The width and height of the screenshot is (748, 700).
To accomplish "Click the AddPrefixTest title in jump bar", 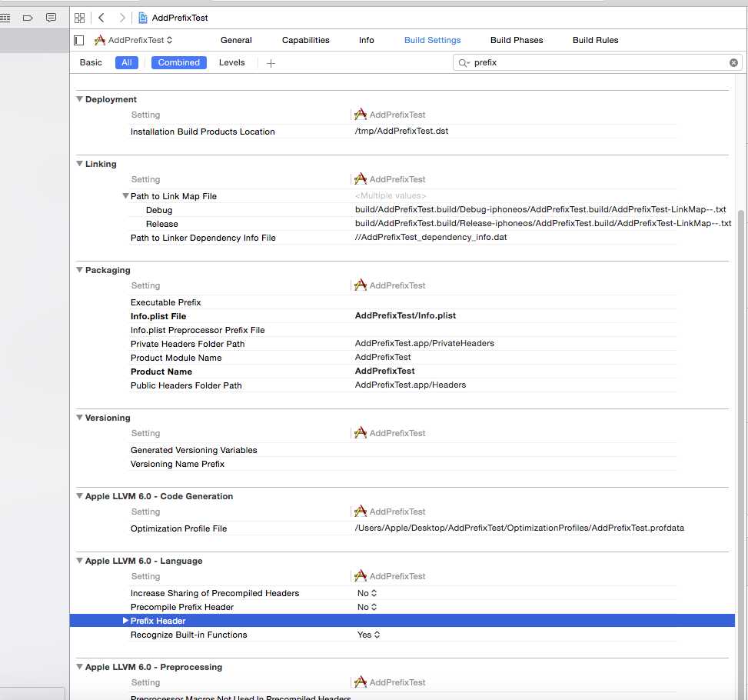I will click(x=180, y=18).
